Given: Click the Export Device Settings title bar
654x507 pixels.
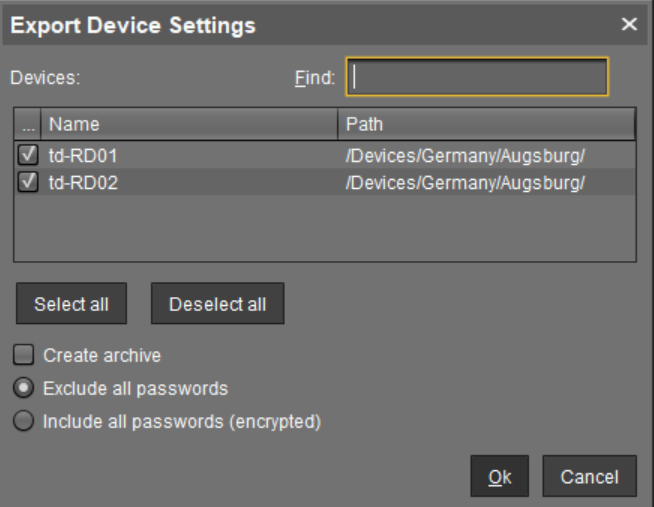Looking at the screenshot, I should (x=300, y=23).
